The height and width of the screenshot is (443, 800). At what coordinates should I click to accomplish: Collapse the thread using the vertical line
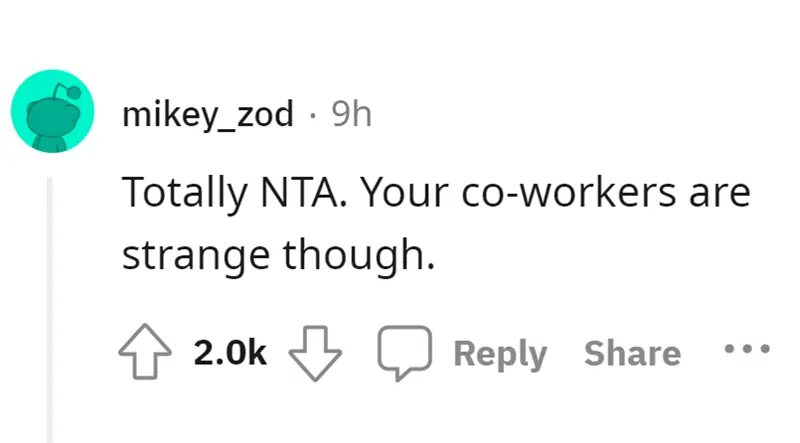[49, 310]
